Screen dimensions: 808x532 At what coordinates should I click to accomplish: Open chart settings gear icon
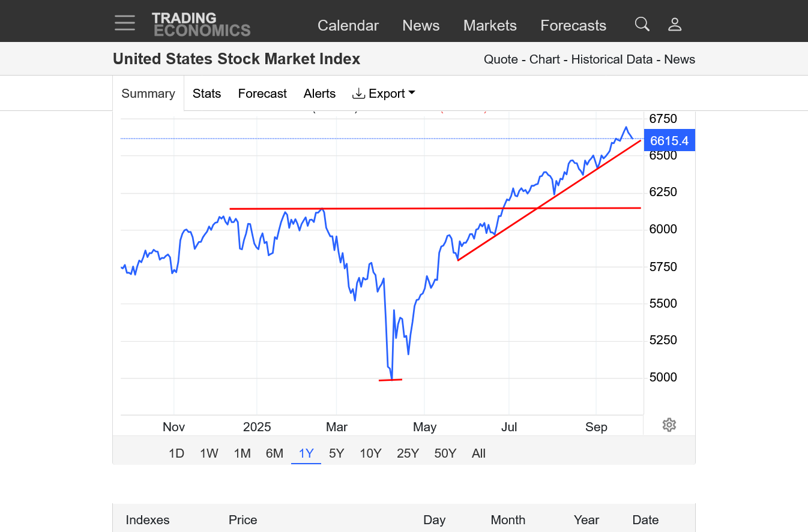point(669,425)
